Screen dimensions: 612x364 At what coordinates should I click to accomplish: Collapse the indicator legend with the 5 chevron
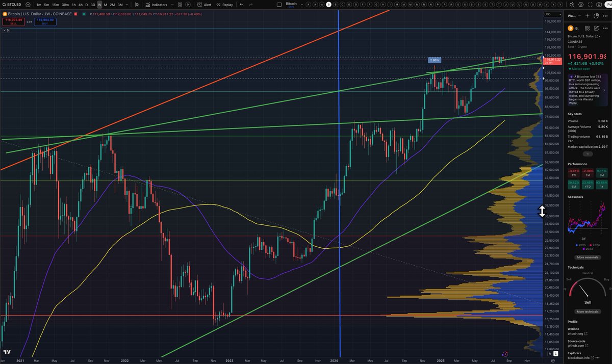pos(6,30)
